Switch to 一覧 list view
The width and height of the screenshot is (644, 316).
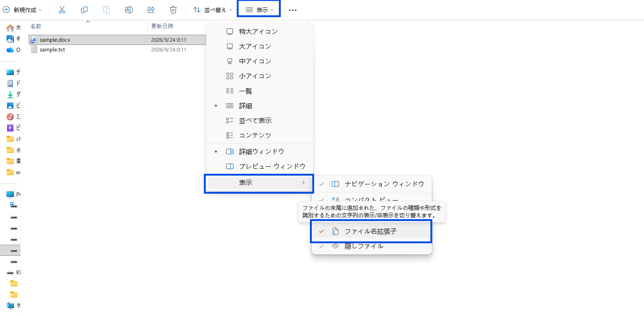[x=259, y=91]
